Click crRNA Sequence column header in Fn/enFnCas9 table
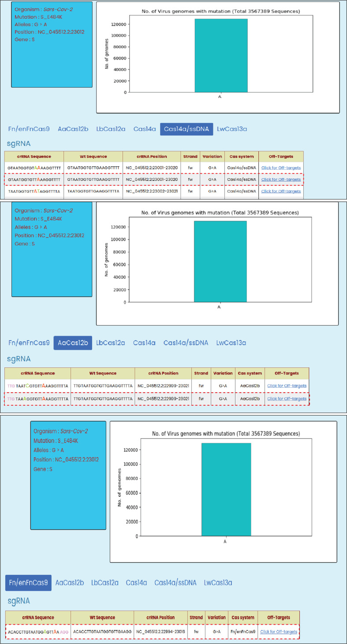Viewport: 347px width, 644px height. 38,618
